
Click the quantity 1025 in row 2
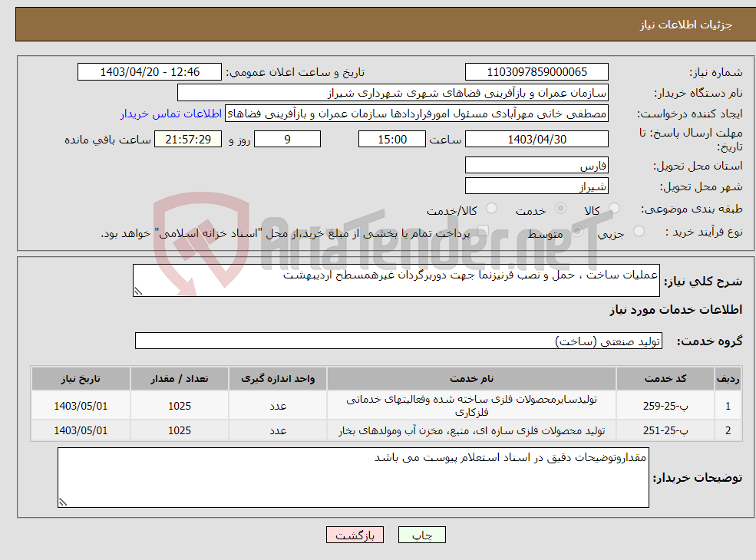(x=180, y=430)
